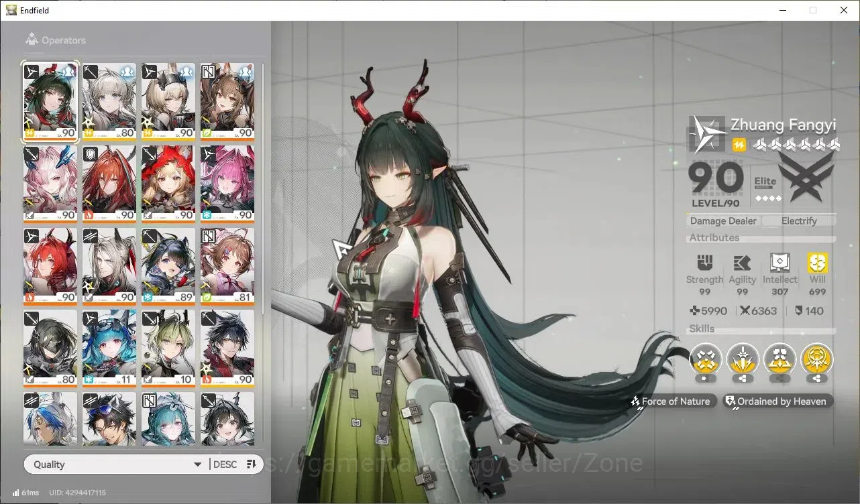Open the Ordained by Heaven talent

point(778,401)
